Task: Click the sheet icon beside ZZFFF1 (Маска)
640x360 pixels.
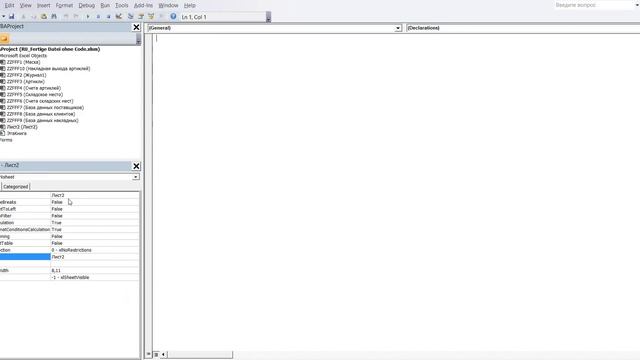Action: 3,62
